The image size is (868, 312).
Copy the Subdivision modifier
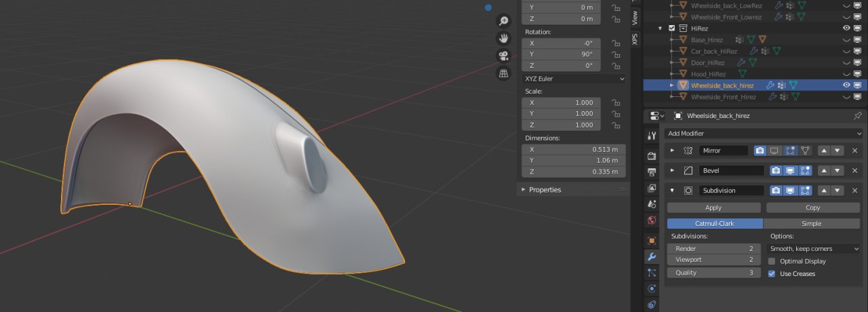click(813, 208)
